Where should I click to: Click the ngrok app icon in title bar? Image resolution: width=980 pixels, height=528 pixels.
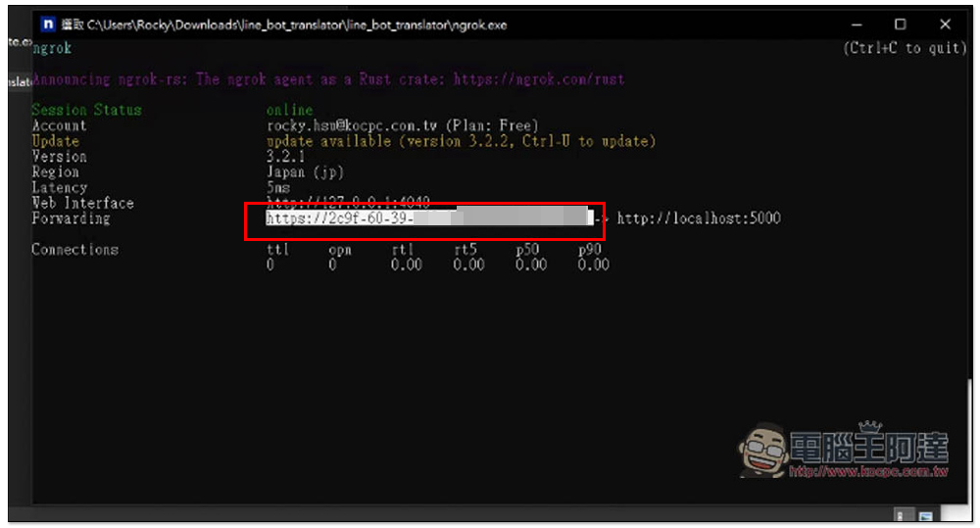click(47, 24)
